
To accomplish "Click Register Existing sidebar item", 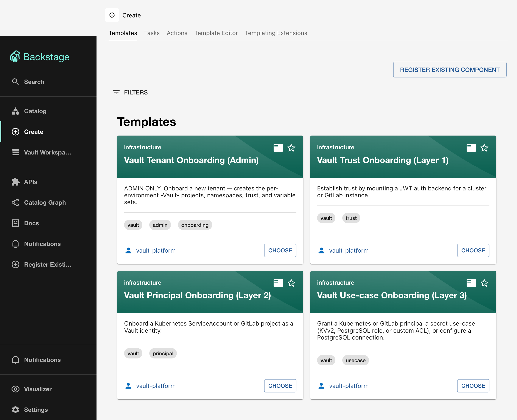I will pos(48,264).
